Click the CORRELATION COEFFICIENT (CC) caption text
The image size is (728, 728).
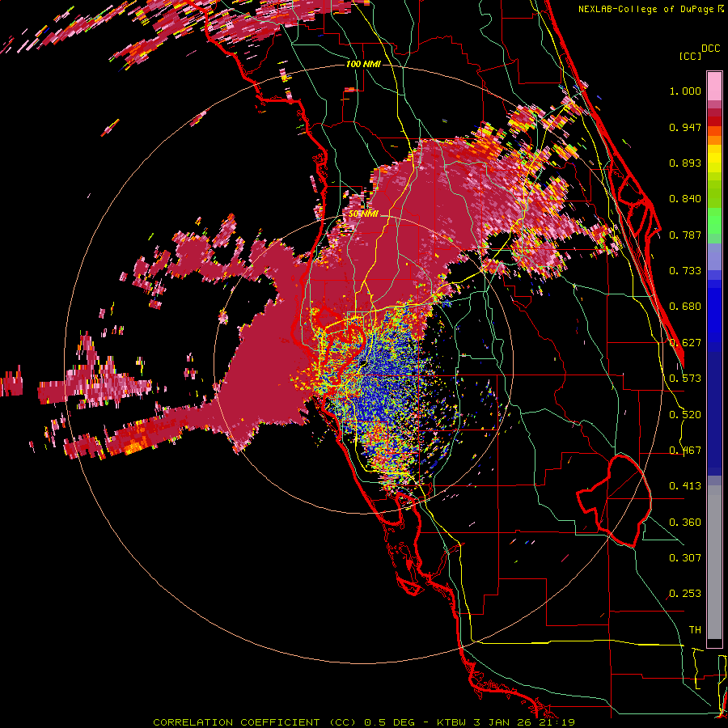(255, 722)
